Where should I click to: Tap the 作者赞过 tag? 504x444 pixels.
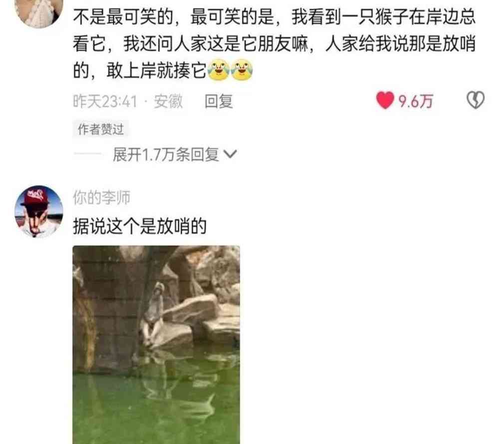(100, 129)
